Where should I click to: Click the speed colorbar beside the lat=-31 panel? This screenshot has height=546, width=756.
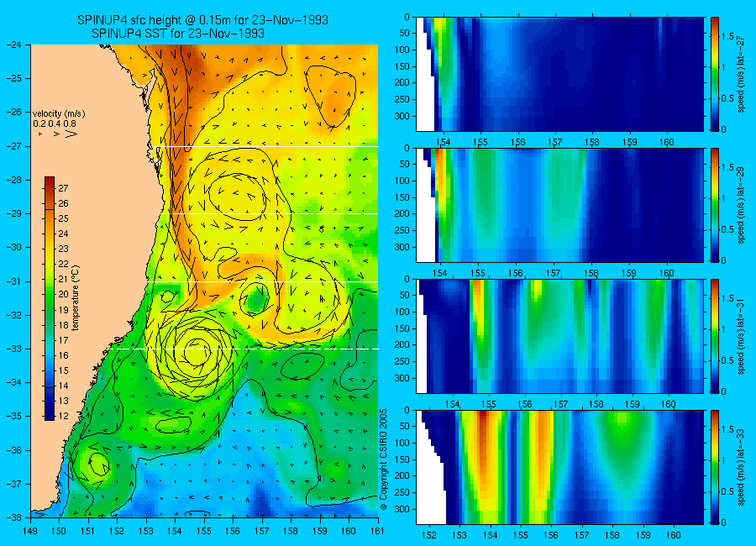point(714,336)
